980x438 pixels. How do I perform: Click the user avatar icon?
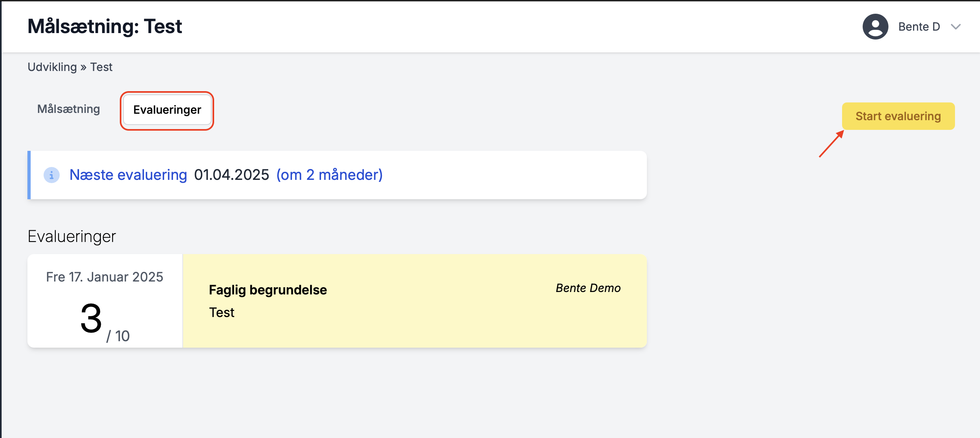click(875, 27)
